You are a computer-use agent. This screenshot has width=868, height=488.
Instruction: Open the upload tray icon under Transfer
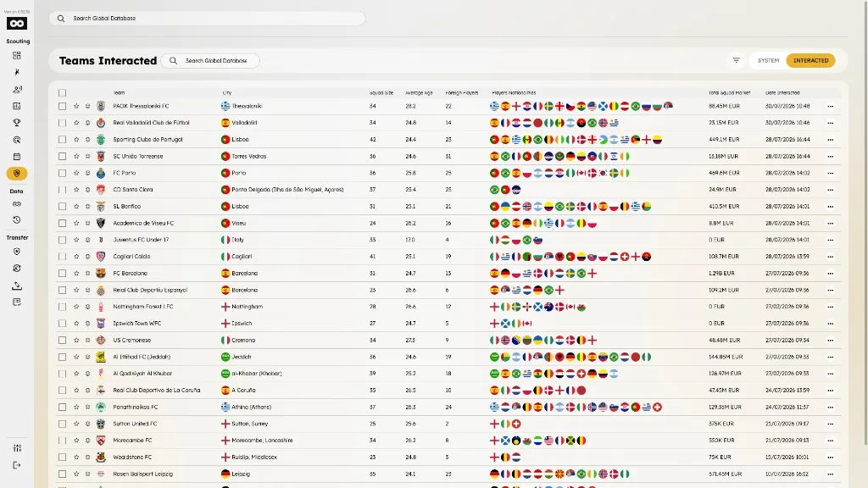[x=17, y=286]
